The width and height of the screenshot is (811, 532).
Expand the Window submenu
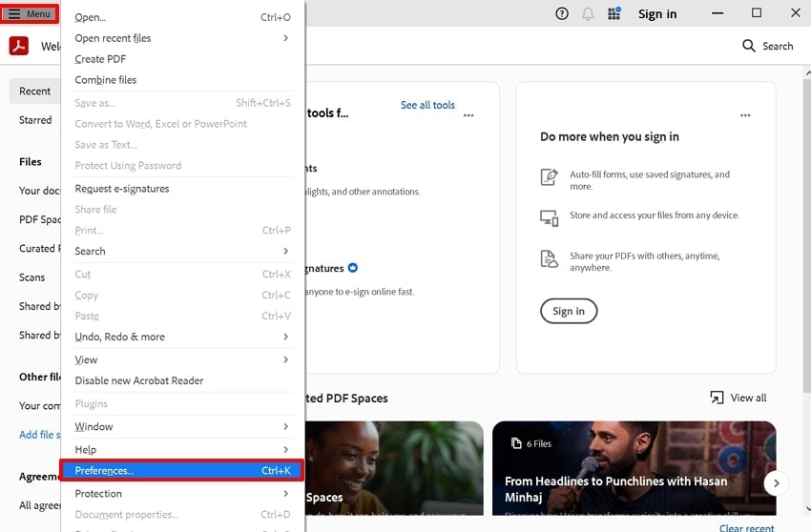(182, 426)
